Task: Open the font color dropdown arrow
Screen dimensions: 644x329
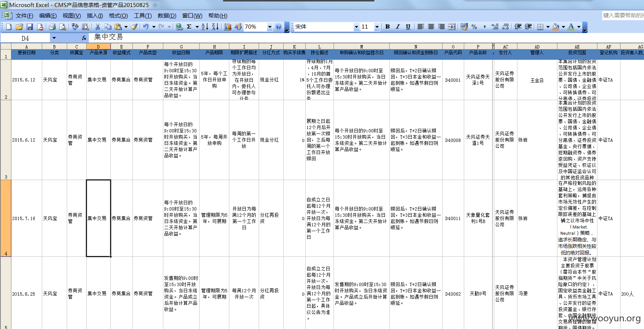Action: click(579, 27)
